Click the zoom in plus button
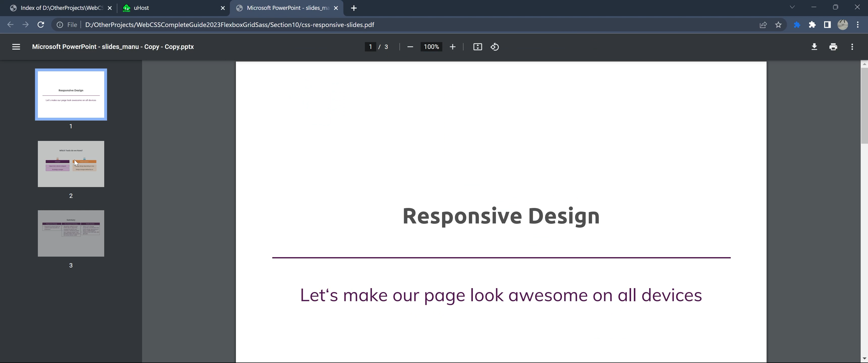 click(452, 47)
